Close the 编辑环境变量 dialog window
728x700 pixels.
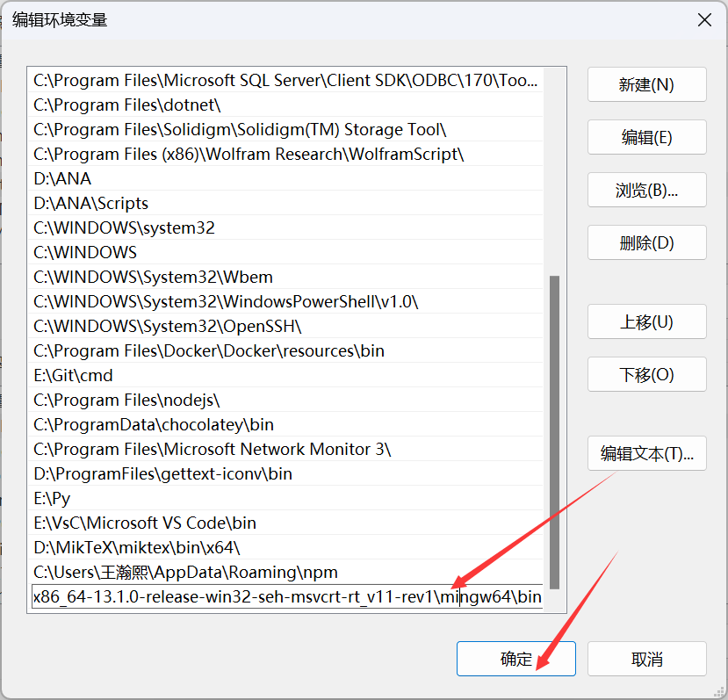703,19
